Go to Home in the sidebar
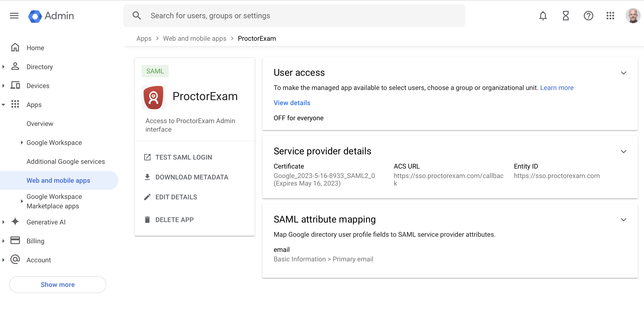Viewport: 644px width, 330px height. coord(35,48)
